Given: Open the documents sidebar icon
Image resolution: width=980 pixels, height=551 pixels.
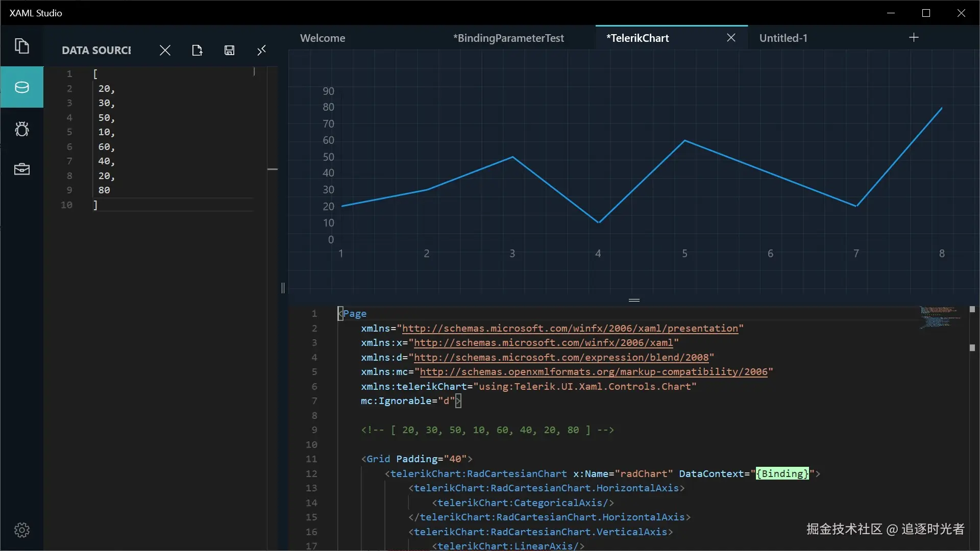Looking at the screenshot, I should pos(21,46).
